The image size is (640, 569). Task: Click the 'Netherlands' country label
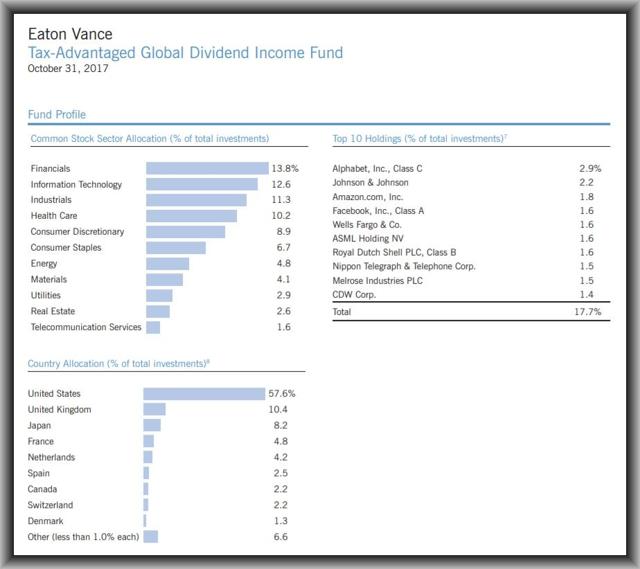[x=51, y=458]
